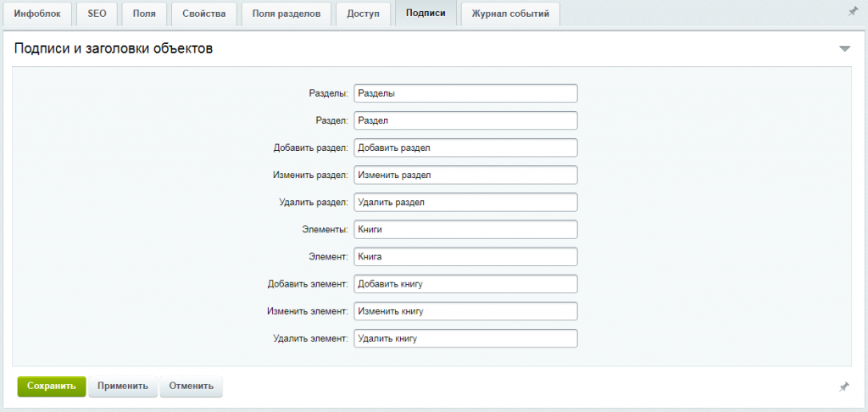Click the Применить button

(x=123, y=387)
